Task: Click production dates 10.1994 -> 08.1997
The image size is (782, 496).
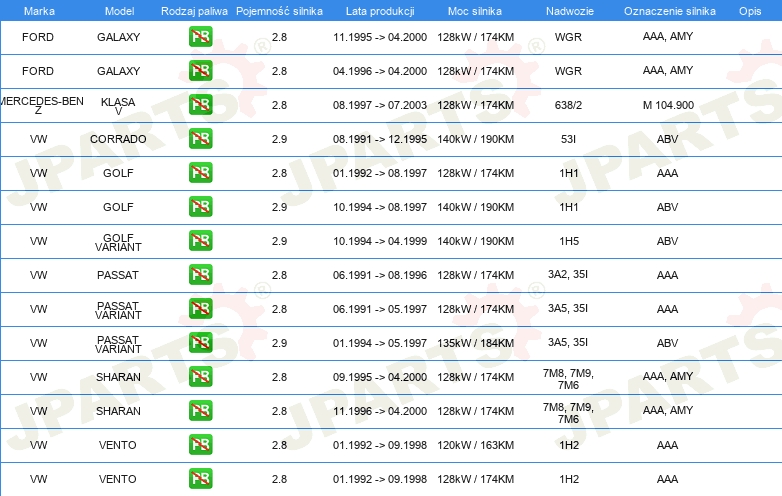Action: coord(380,207)
